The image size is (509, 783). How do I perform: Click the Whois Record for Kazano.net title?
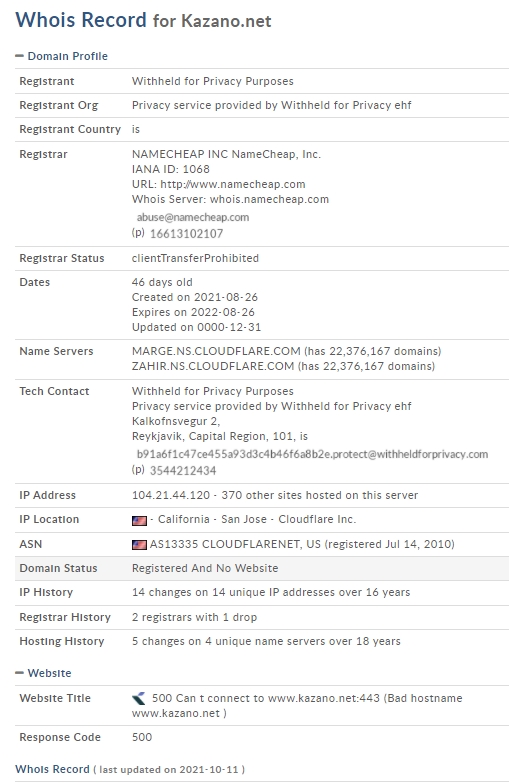click(143, 20)
